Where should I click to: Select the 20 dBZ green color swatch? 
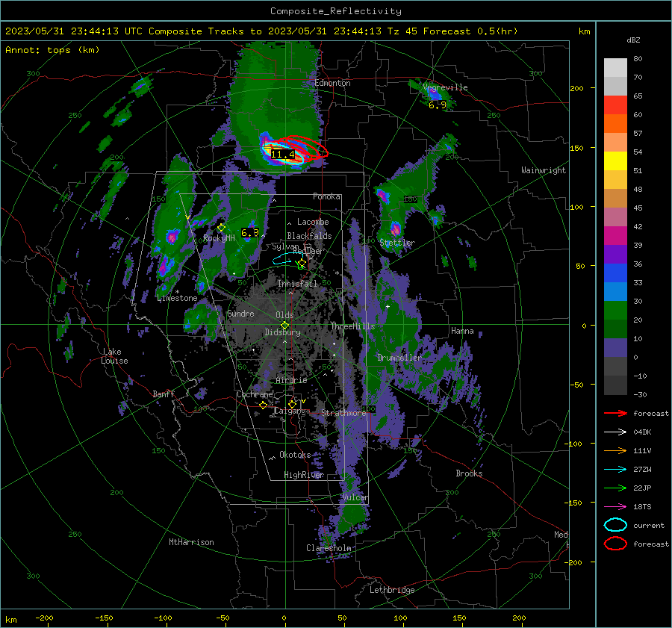pos(615,311)
